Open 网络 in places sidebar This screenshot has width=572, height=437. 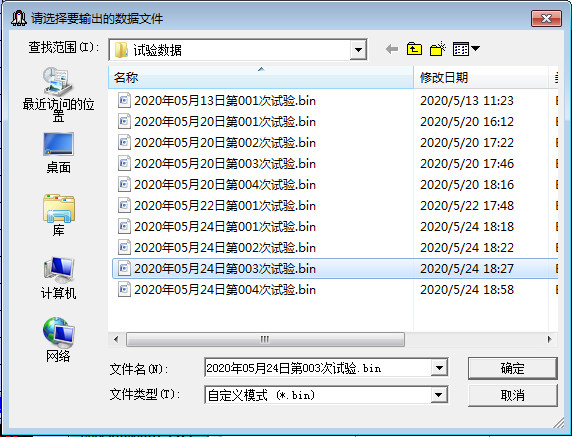click(58, 340)
